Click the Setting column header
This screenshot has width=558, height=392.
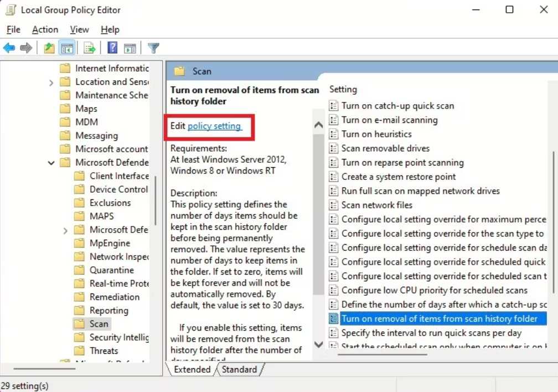point(343,89)
